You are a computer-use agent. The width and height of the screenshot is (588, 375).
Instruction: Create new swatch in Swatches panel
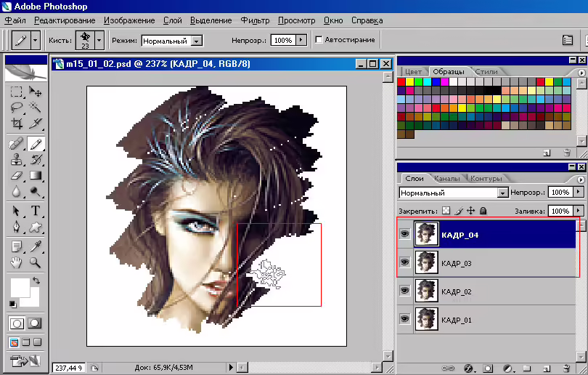click(547, 153)
